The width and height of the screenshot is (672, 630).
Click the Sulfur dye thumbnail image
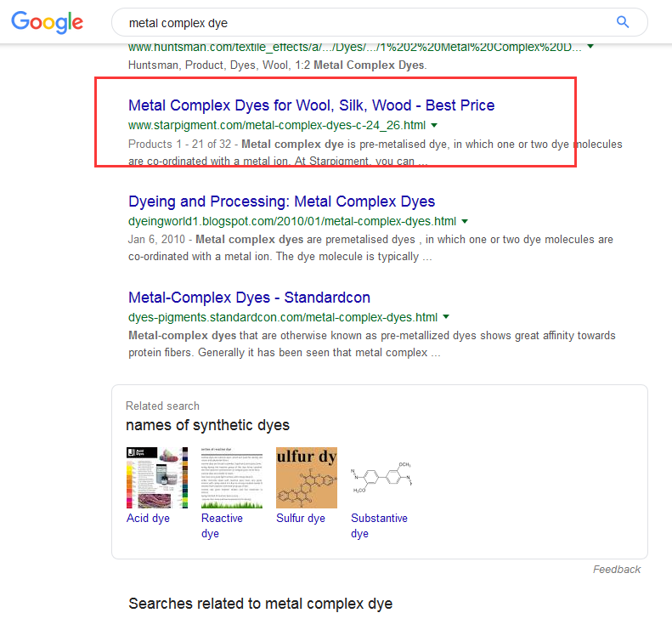[x=307, y=478]
